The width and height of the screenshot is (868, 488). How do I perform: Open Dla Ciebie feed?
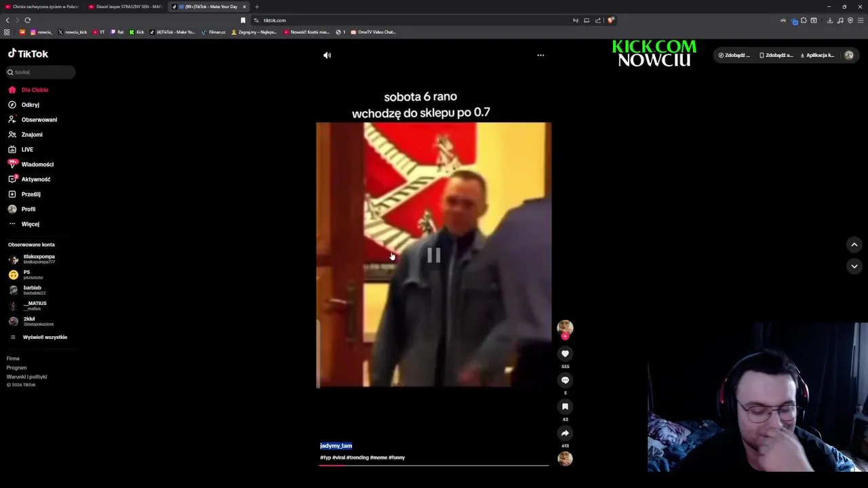pos(28,89)
